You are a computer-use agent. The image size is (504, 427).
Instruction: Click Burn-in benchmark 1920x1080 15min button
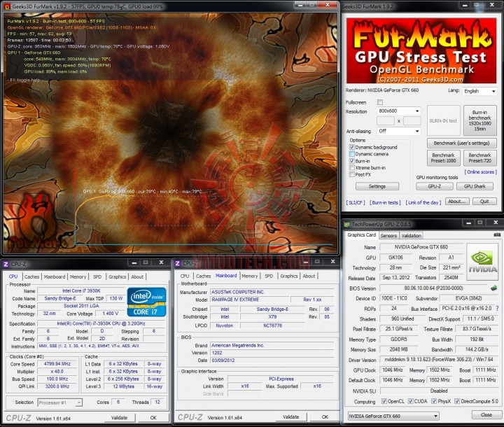tap(479, 120)
